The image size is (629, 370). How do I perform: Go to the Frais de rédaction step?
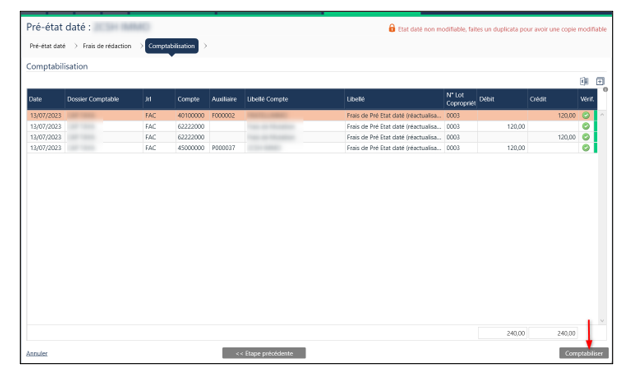(107, 46)
